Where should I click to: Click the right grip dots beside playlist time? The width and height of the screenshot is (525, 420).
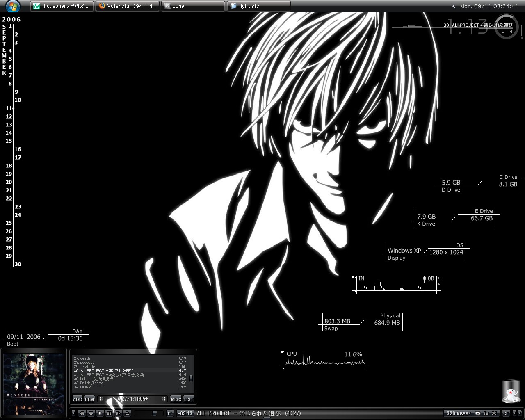(x=164, y=399)
